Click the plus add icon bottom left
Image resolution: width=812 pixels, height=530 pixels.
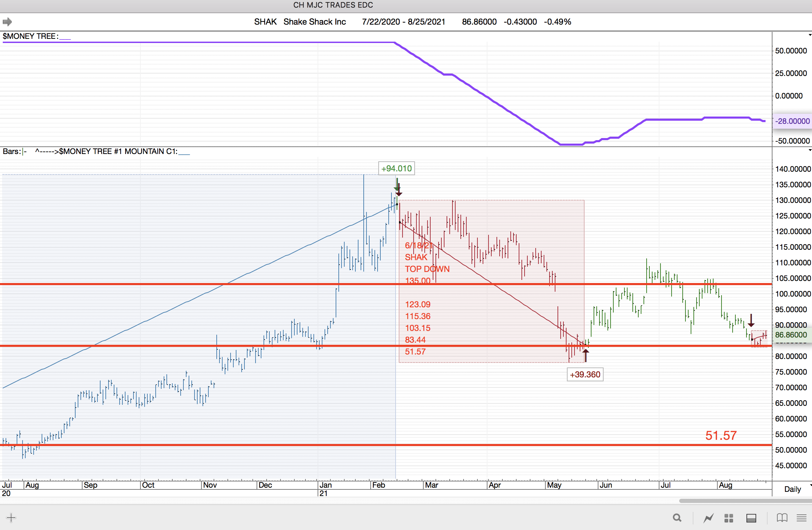click(x=11, y=518)
